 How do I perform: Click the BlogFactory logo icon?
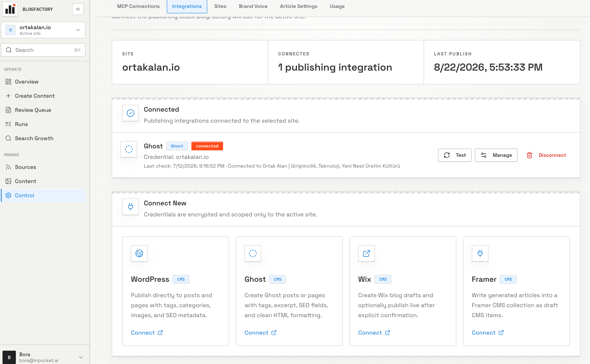click(x=10, y=9)
